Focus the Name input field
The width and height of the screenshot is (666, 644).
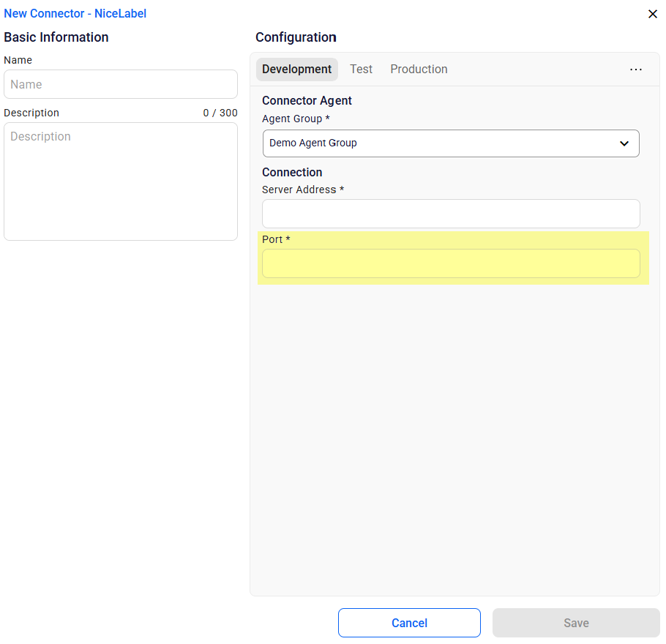(x=121, y=84)
